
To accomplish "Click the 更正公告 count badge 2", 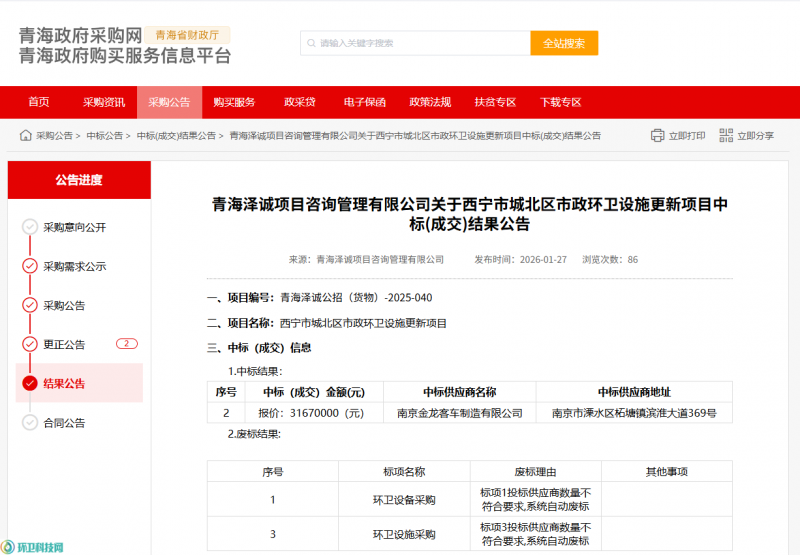I will [126, 344].
